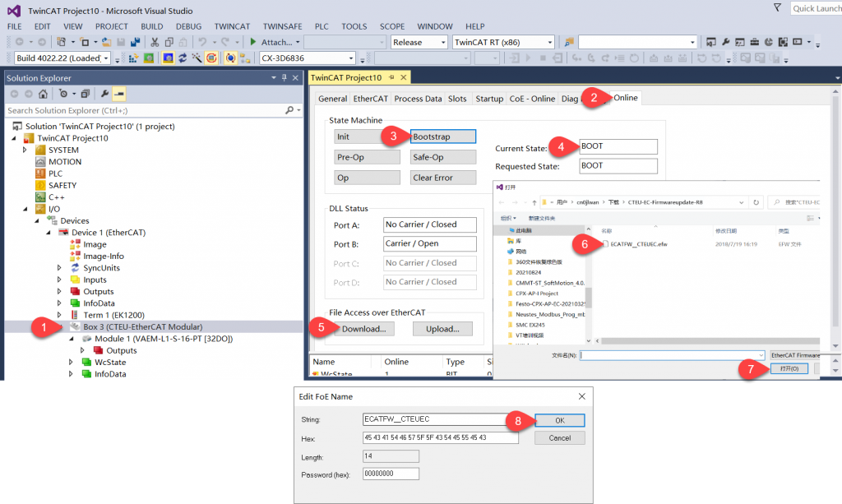The width and height of the screenshot is (842, 504).
Task: Click the Toolbox briefcase icon in toolbar
Action: [x=755, y=42]
